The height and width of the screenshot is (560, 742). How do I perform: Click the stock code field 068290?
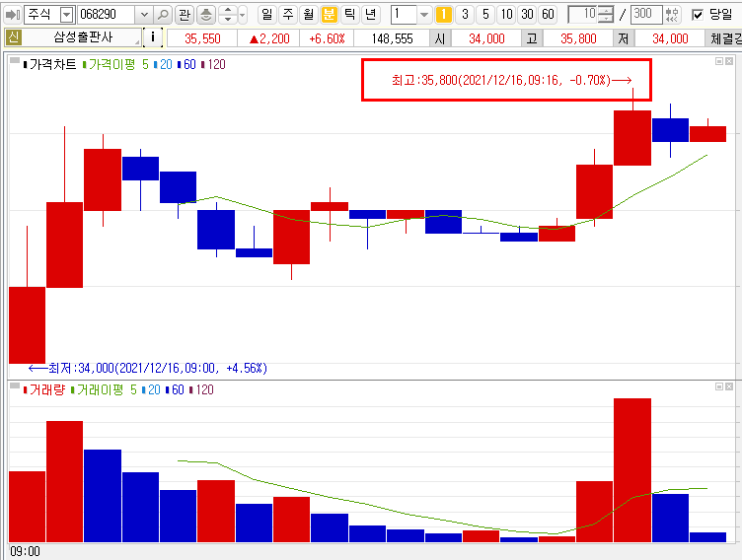106,15
